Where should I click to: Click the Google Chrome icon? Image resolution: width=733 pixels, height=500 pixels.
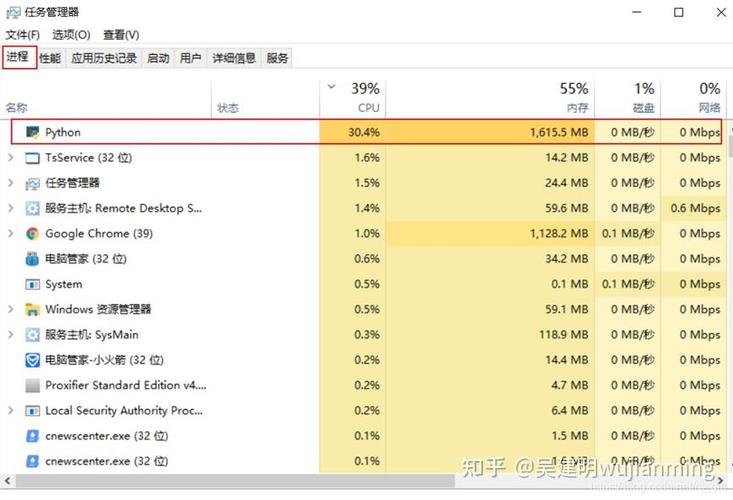pyautogui.click(x=32, y=234)
